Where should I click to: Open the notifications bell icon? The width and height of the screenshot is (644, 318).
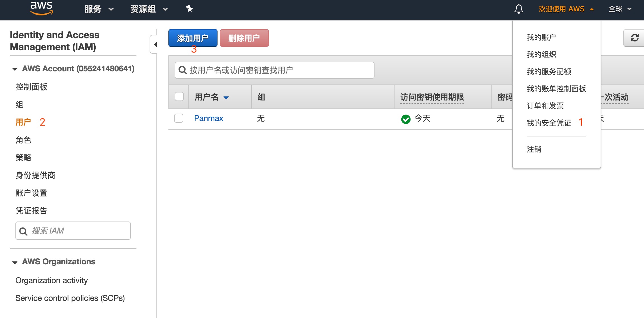click(518, 9)
